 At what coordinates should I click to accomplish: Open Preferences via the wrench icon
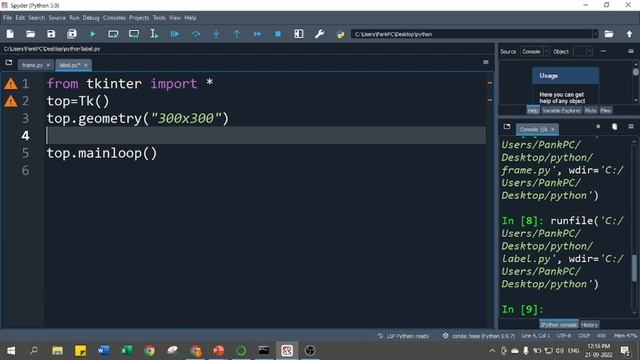click(320, 34)
